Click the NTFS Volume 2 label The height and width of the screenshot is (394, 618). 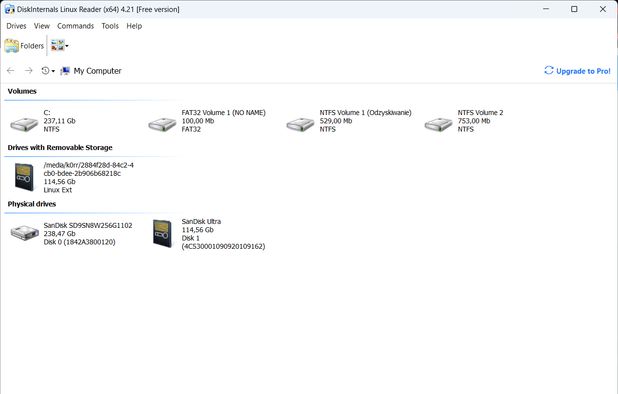tap(480, 113)
